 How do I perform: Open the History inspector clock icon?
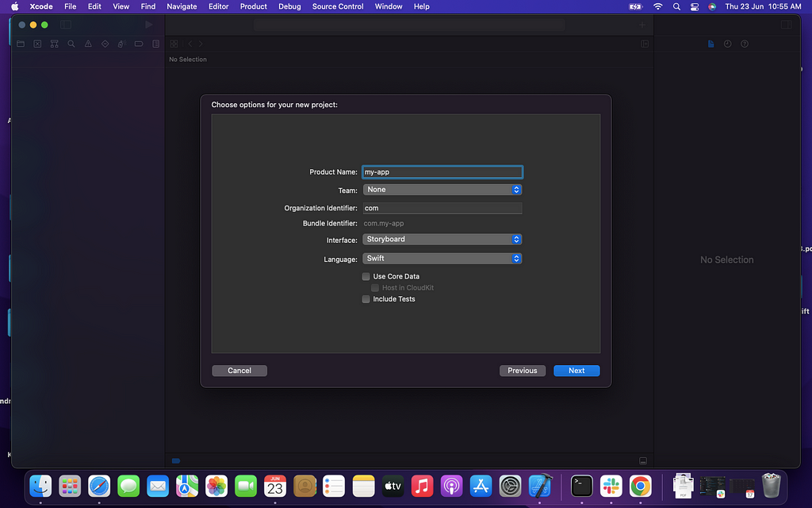(x=728, y=44)
